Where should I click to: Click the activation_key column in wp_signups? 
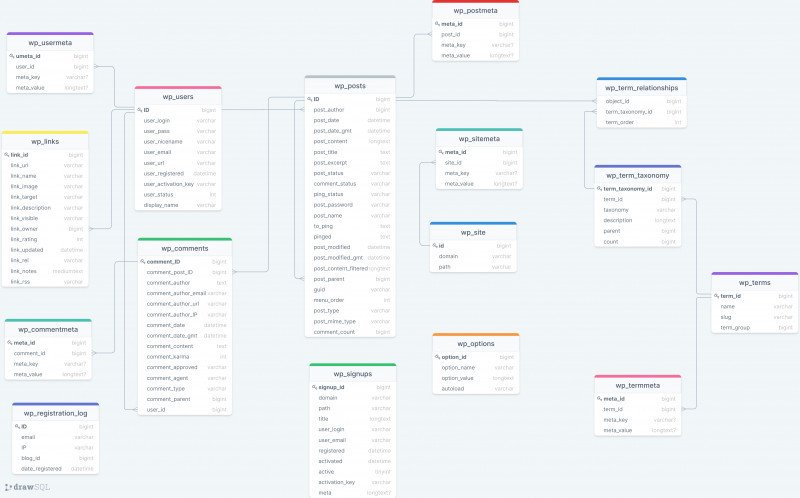coord(353,482)
